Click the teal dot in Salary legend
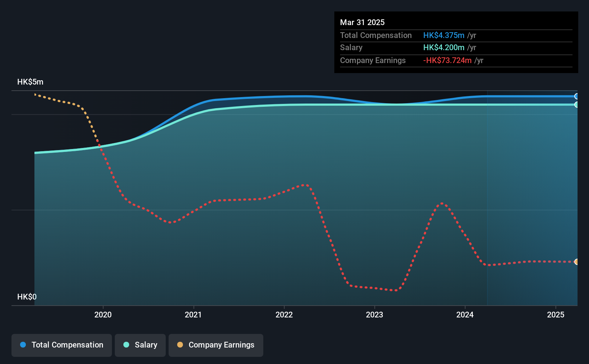The image size is (589, 364). click(126, 345)
